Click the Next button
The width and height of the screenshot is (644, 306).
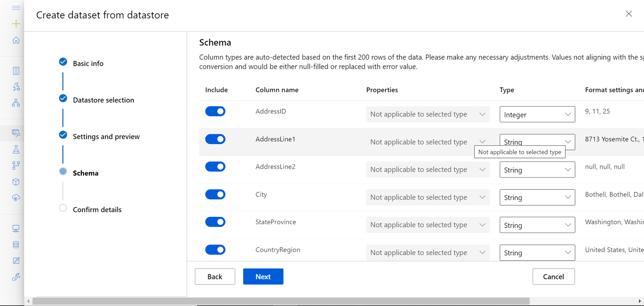pos(263,276)
